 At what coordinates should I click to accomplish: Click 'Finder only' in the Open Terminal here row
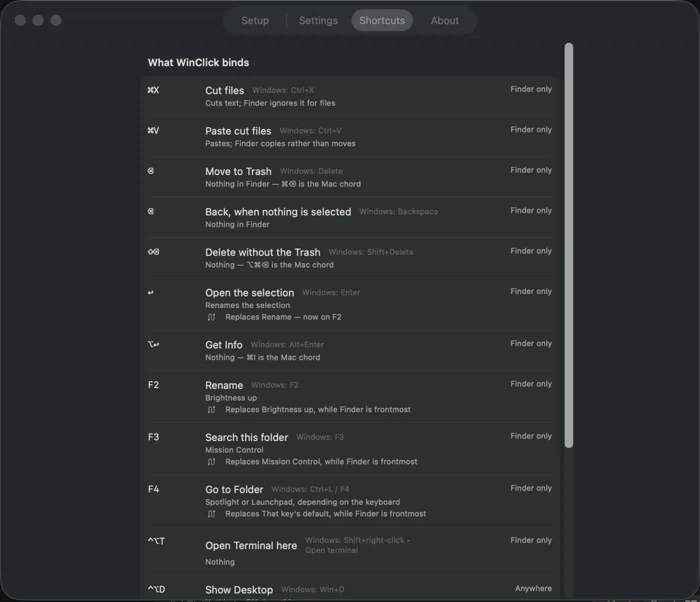pyautogui.click(x=531, y=540)
